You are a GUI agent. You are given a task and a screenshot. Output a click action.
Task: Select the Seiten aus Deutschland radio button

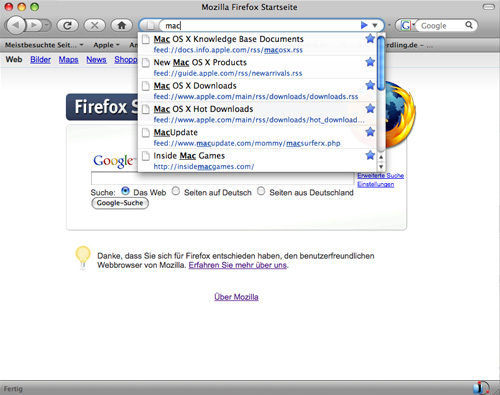[x=261, y=191]
